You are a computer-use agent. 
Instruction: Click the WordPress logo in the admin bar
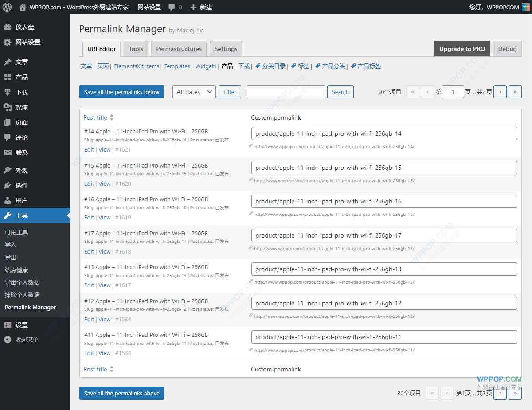[7, 7]
